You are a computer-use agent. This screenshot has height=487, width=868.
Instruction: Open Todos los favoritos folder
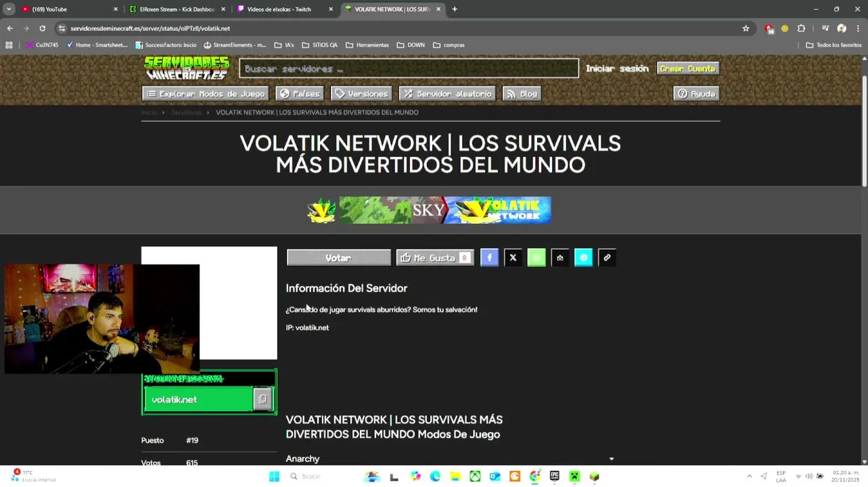coord(833,45)
